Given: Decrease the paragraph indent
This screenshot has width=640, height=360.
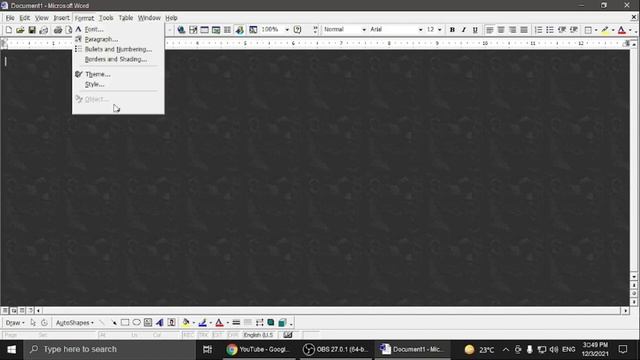Looking at the screenshot, I should click(562, 30).
